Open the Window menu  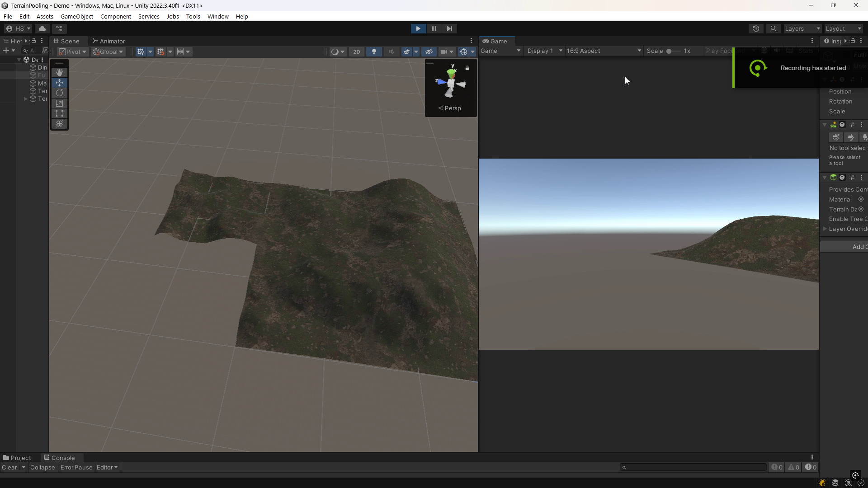pyautogui.click(x=218, y=16)
